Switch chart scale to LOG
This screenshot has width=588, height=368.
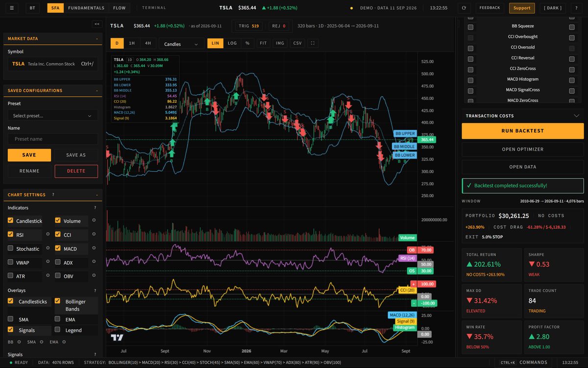232,43
